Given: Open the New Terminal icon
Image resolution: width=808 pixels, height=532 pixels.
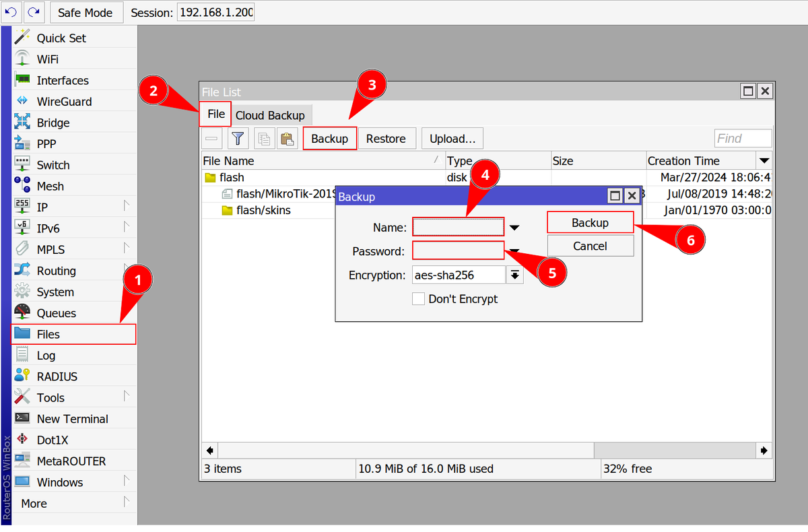Looking at the screenshot, I should 23,418.
